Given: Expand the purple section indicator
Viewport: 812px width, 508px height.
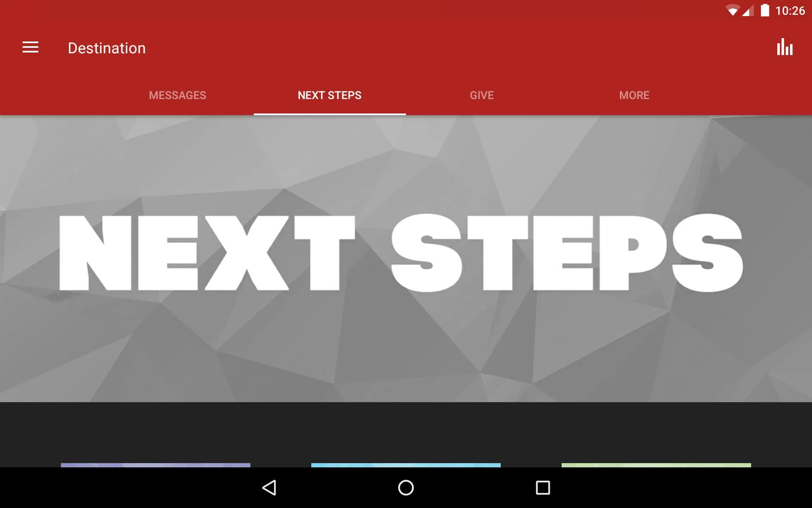Looking at the screenshot, I should [156, 465].
